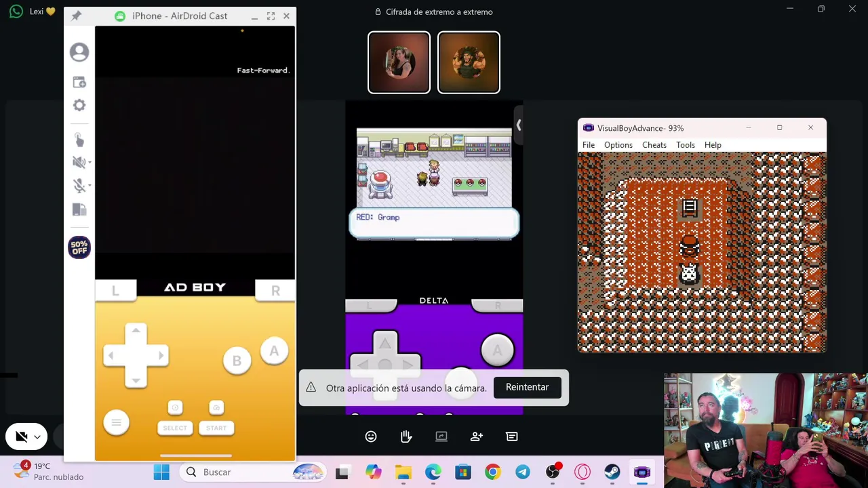The image size is (868, 488).
Task: Select the second participant's profile picture
Action: pos(469,62)
